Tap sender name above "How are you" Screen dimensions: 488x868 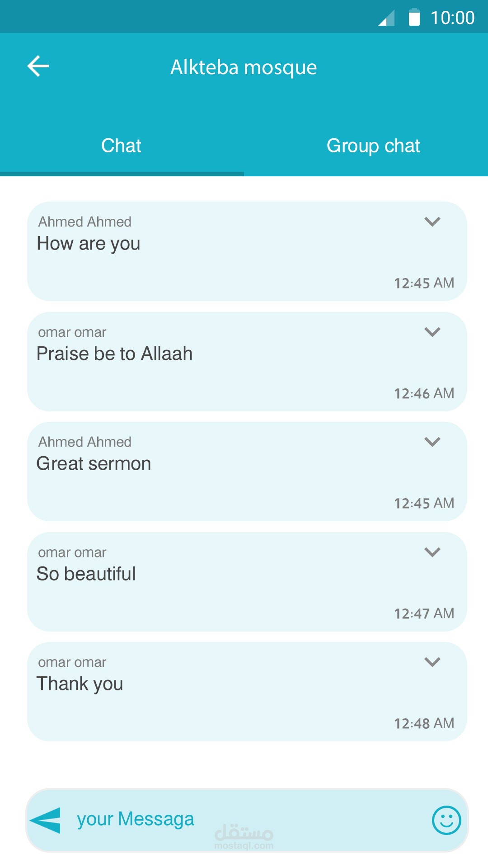pyautogui.click(x=85, y=222)
